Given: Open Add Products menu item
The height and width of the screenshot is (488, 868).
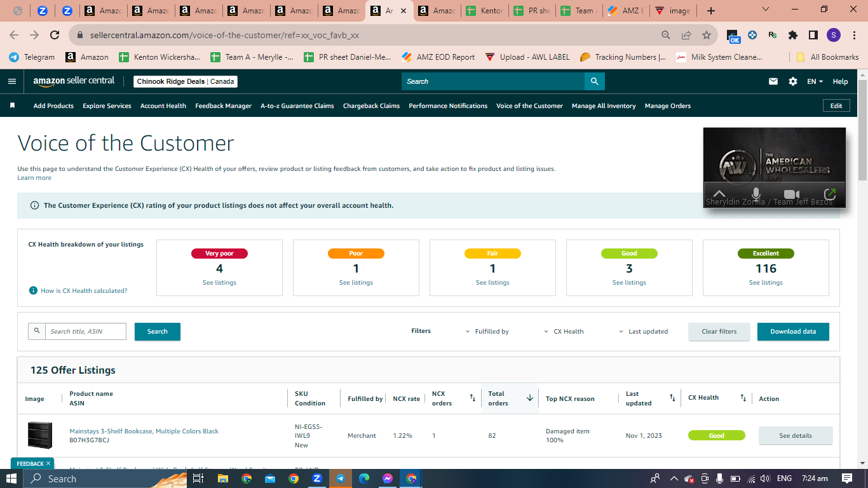Looking at the screenshot, I should [x=53, y=105].
